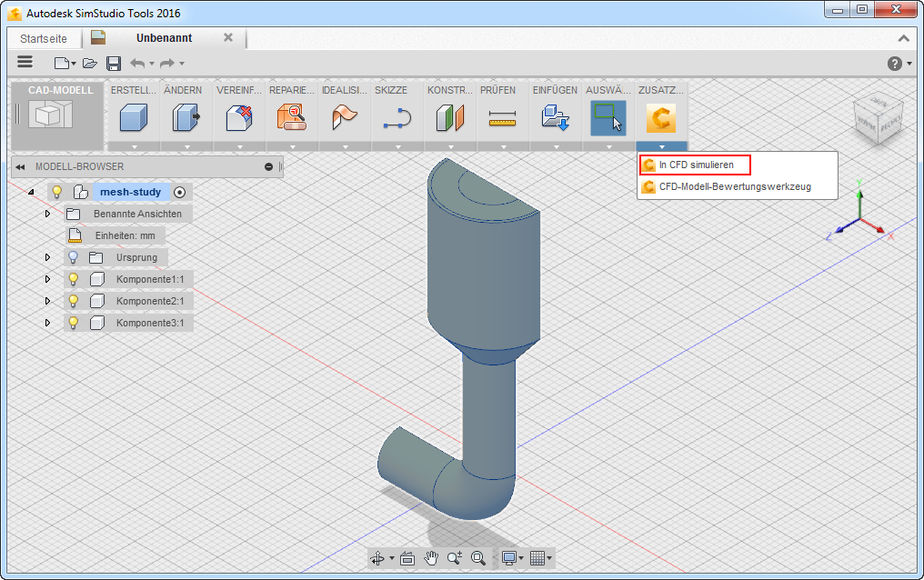Click the KONSTRUIEREN panel label
The image size is (924, 580).
tap(450, 90)
